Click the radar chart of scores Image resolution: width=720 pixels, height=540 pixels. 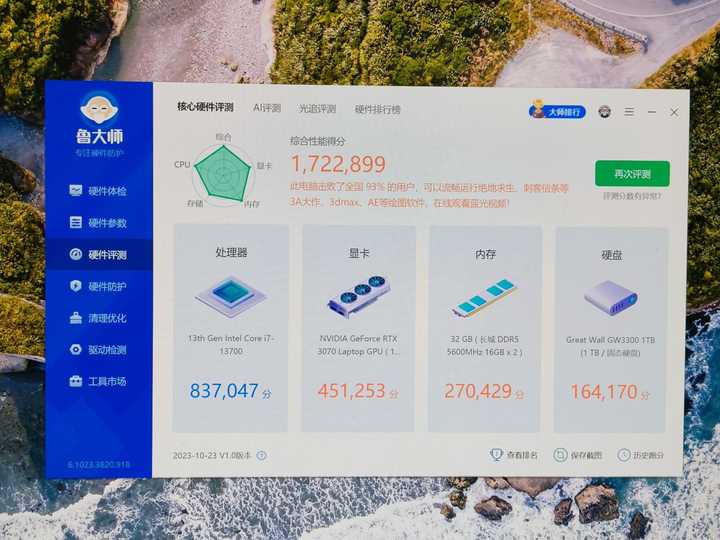point(223,174)
